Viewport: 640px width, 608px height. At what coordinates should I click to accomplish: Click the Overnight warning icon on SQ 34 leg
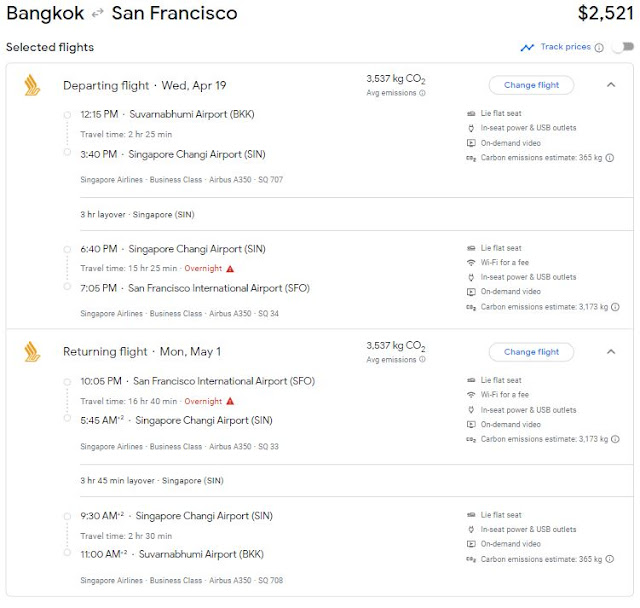click(230, 268)
